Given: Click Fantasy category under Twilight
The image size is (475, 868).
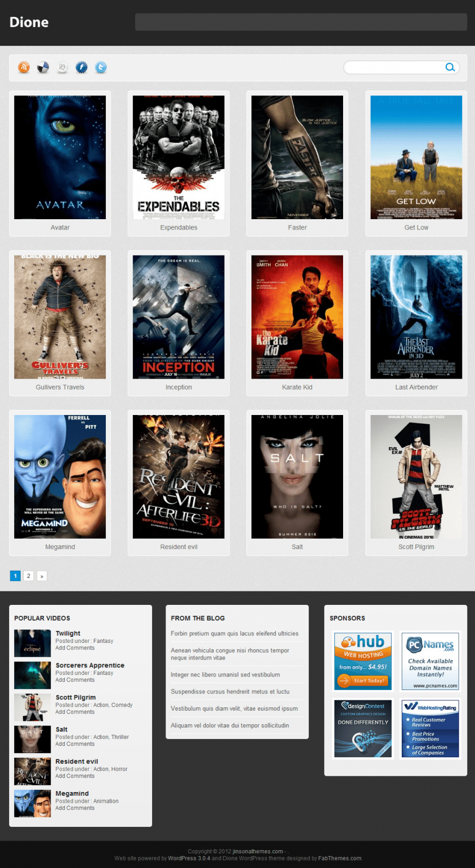Looking at the screenshot, I should pyautogui.click(x=103, y=641).
